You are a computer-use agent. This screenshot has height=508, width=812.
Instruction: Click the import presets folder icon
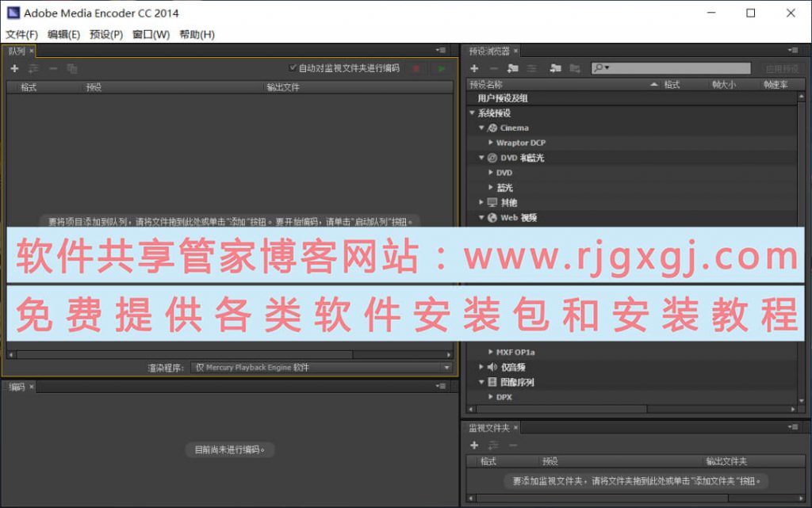click(555, 68)
